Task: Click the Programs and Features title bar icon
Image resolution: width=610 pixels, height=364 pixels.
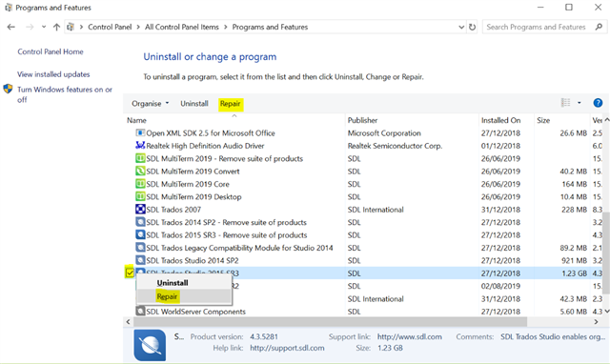Action: (9, 8)
